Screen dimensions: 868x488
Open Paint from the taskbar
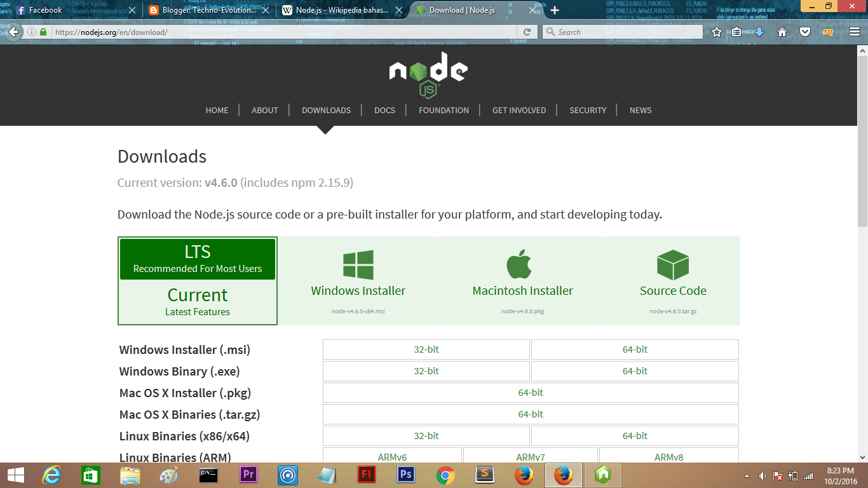169,475
